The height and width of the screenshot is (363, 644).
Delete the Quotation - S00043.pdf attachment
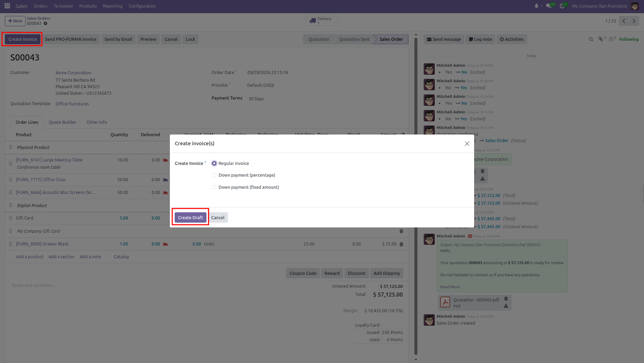506,299
